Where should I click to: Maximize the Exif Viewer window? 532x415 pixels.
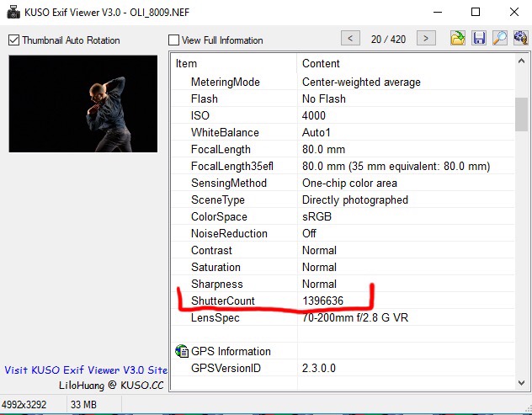point(476,12)
